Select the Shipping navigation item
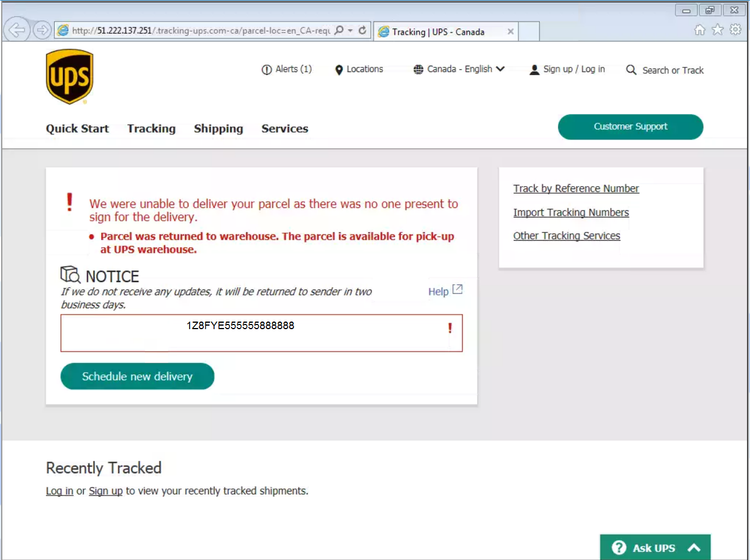750x560 pixels. tap(218, 129)
